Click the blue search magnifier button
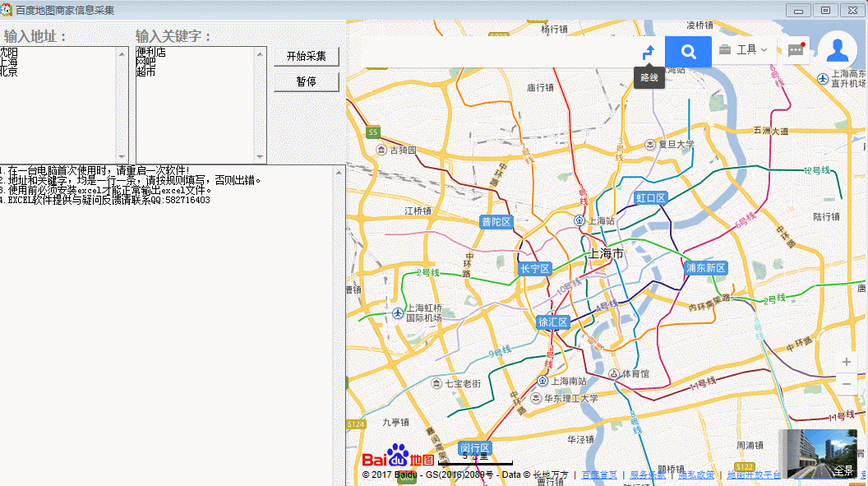This screenshot has height=486, width=868. [x=688, y=52]
